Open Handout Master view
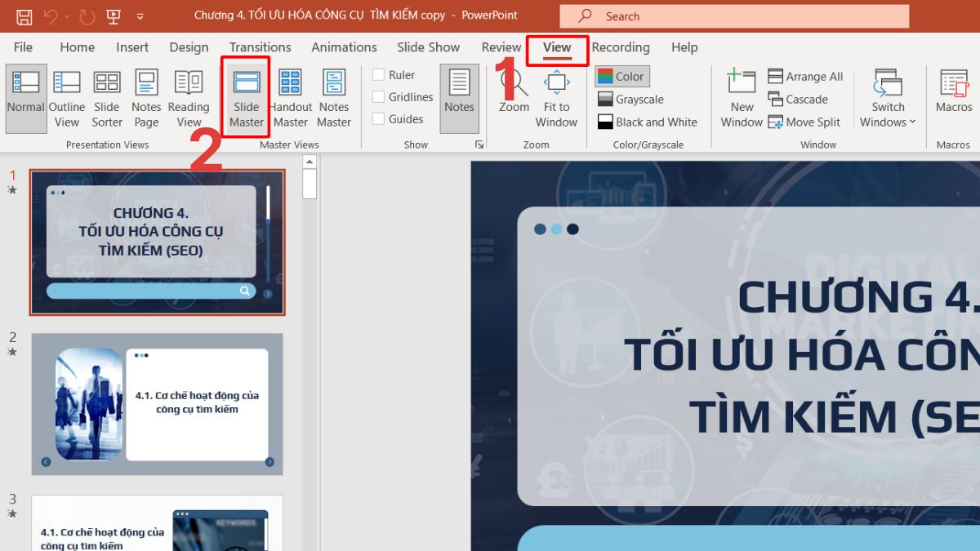Screen dimensions: 980x551 pyautogui.click(x=291, y=99)
